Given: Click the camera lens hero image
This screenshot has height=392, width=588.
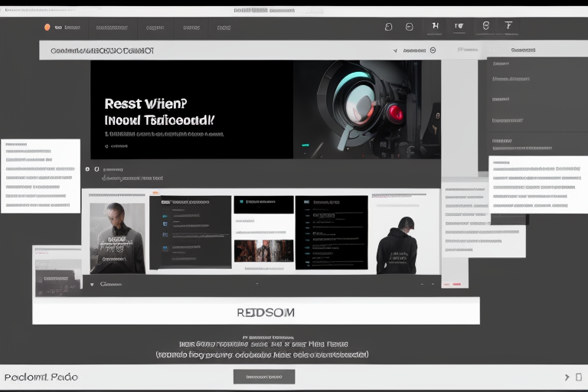Looking at the screenshot, I should [366, 109].
